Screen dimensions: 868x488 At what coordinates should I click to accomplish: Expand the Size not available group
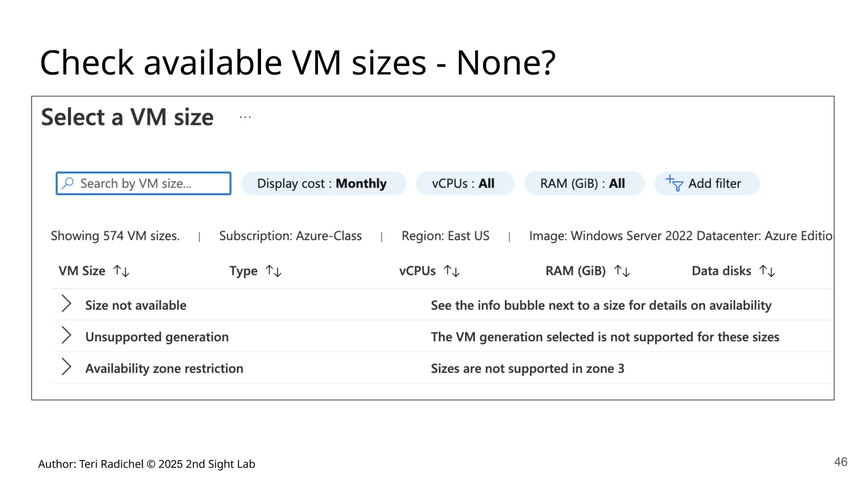click(66, 304)
